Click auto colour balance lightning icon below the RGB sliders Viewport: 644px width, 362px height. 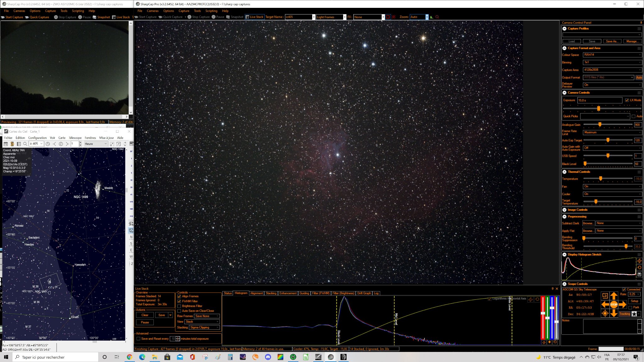coord(544,342)
